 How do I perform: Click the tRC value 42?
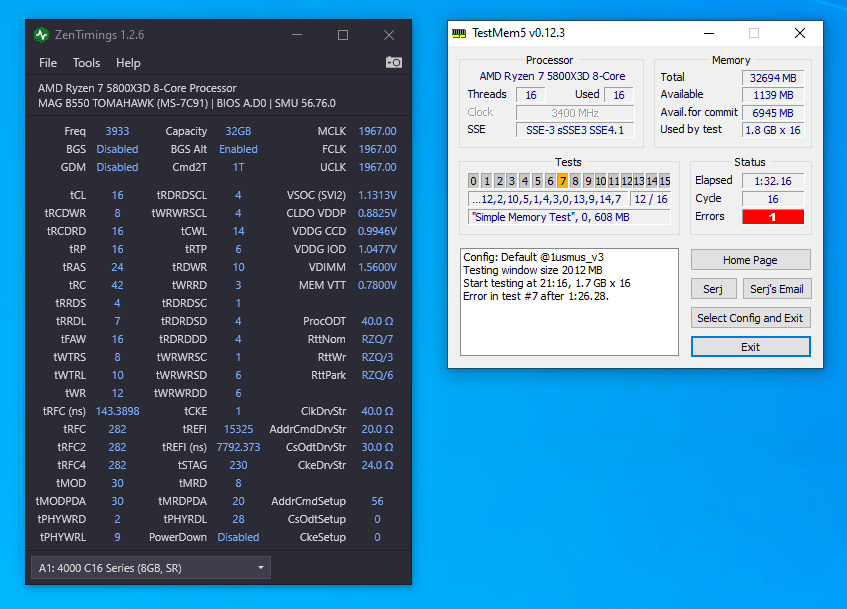(117, 285)
